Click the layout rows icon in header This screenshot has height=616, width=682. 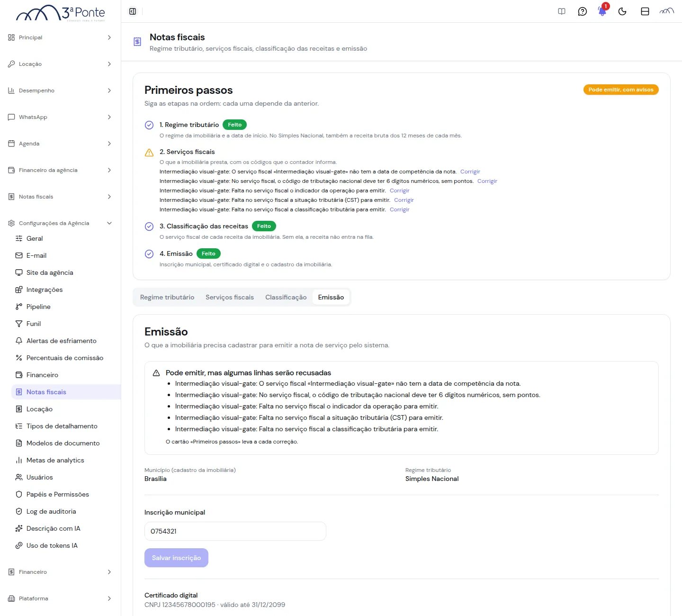tap(645, 11)
